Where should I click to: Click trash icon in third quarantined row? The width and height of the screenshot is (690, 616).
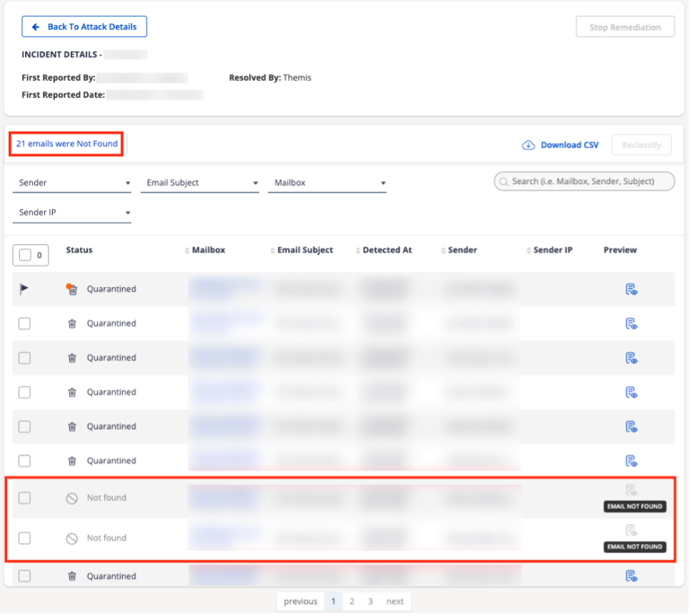[x=72, y=358]
